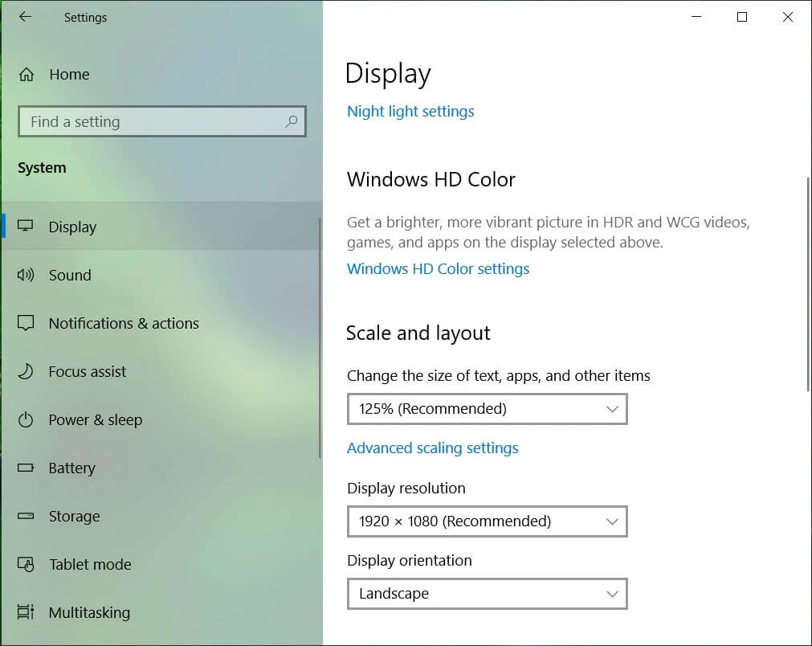Click the Scale and layout heading
The height and width of the screenshot is (646, 812).
click(418, 333)
